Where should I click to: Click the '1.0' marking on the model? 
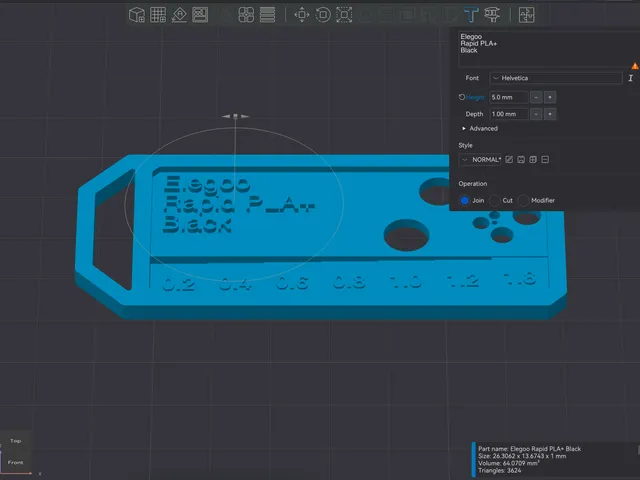point(406,281)
